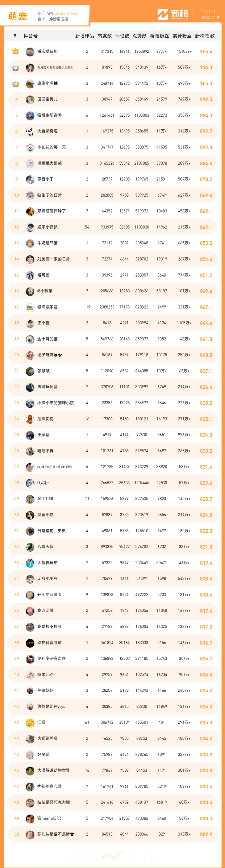Viewport: 225px width, 868px height.
Task: Click the silver crown rank-two icon
Action: (x=15, y=68)
